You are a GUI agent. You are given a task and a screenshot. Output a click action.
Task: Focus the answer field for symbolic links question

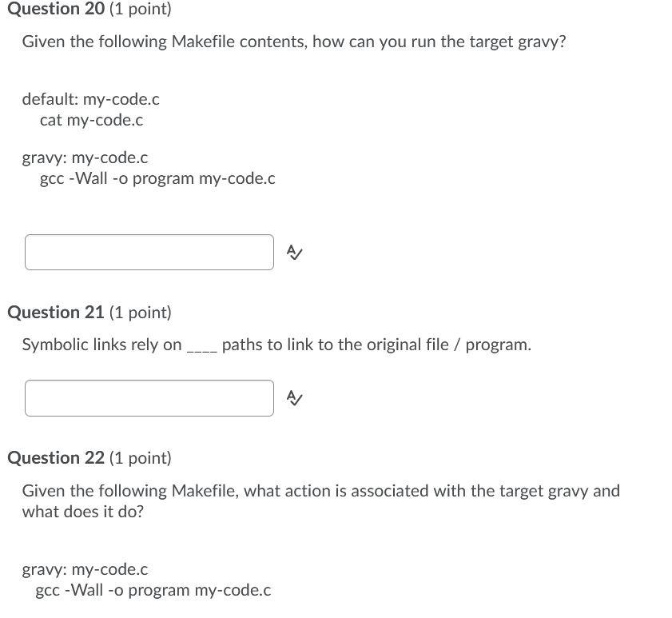pos(149,397)
